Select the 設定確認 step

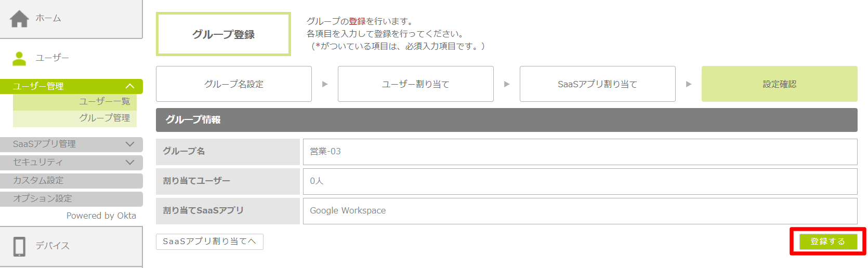point(779,84)
